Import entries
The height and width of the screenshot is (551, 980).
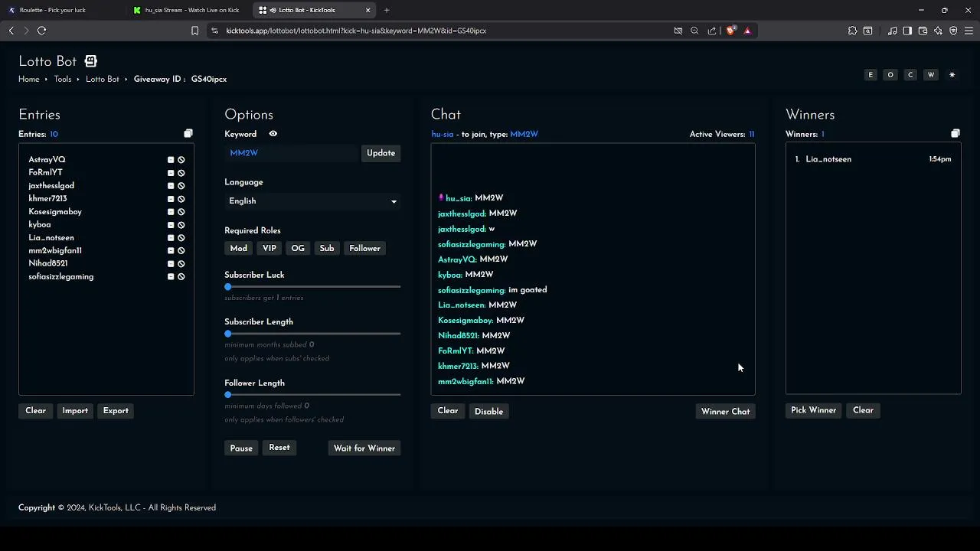click(x=75, y=411)
